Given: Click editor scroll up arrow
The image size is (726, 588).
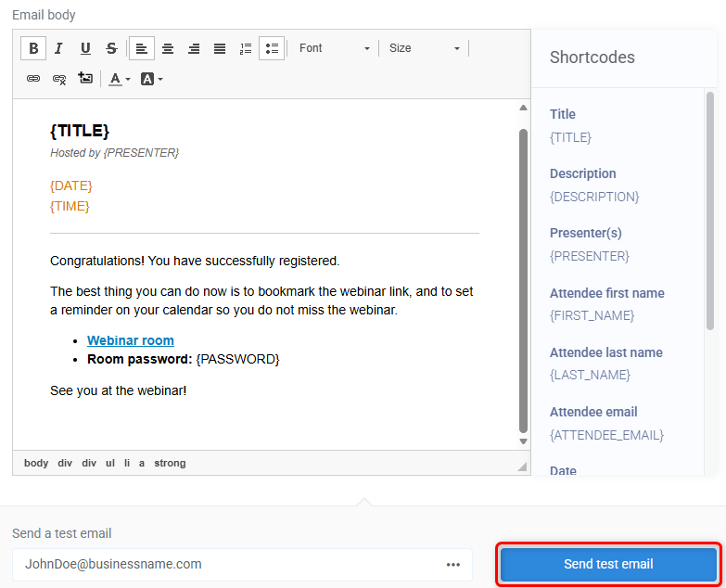Looking at the screenshot, I should (x=523, y=108).
